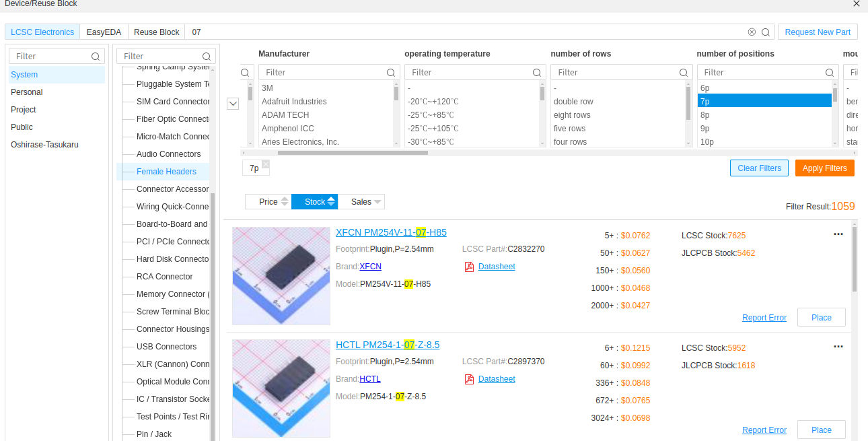
Task: Click search icon in category filter box
Action: pyautogui.click(x=207, y=57)
